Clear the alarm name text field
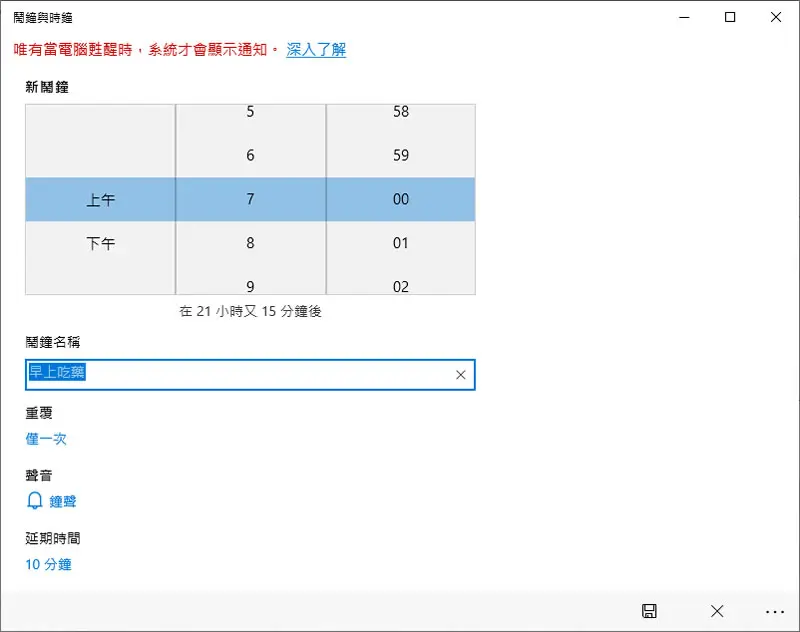Screen dimensions: 800x632 pos(460,375)
